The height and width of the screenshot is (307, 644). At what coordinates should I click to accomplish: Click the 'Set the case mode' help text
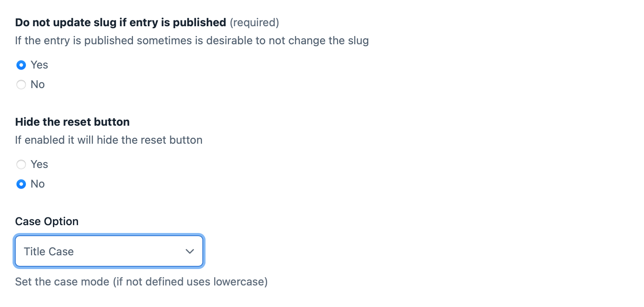tap(62, 282)
